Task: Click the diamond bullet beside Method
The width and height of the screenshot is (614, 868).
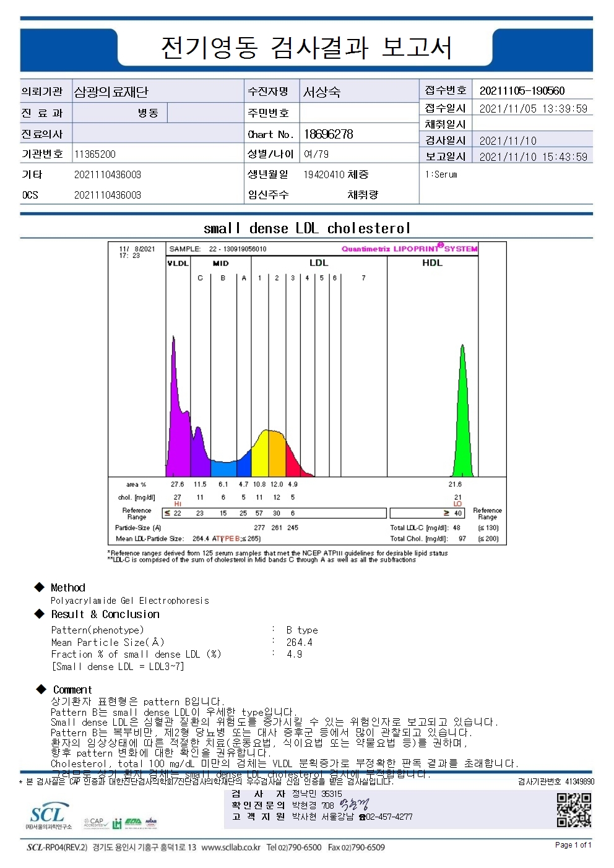Action: pyautogui.click(x=40, y=587)
